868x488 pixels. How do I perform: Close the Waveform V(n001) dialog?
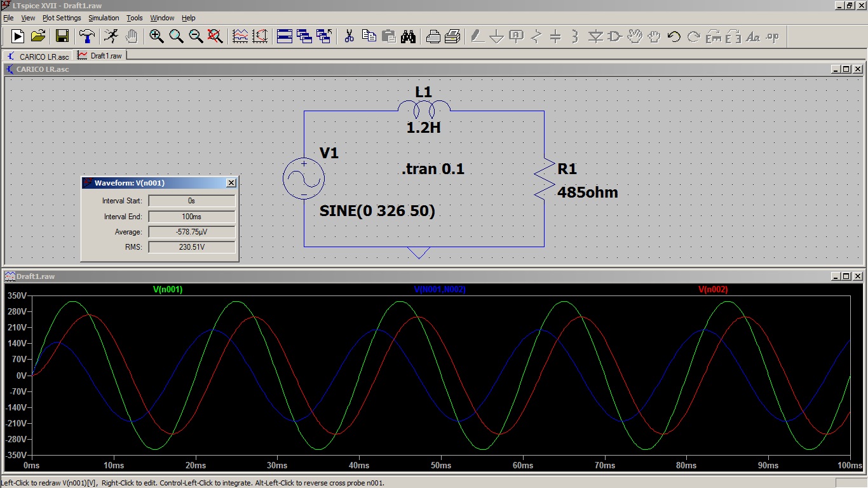231,183
